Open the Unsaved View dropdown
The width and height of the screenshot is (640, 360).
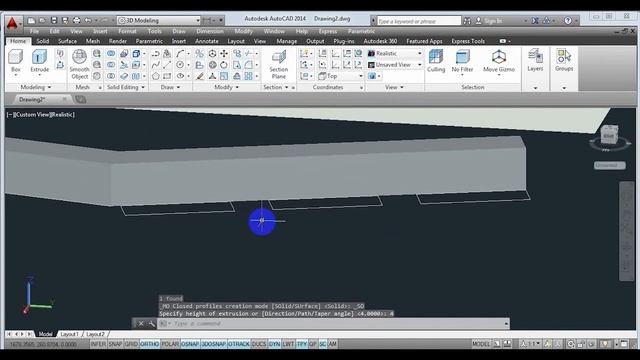pyautogui.click(x=395, y=65)
